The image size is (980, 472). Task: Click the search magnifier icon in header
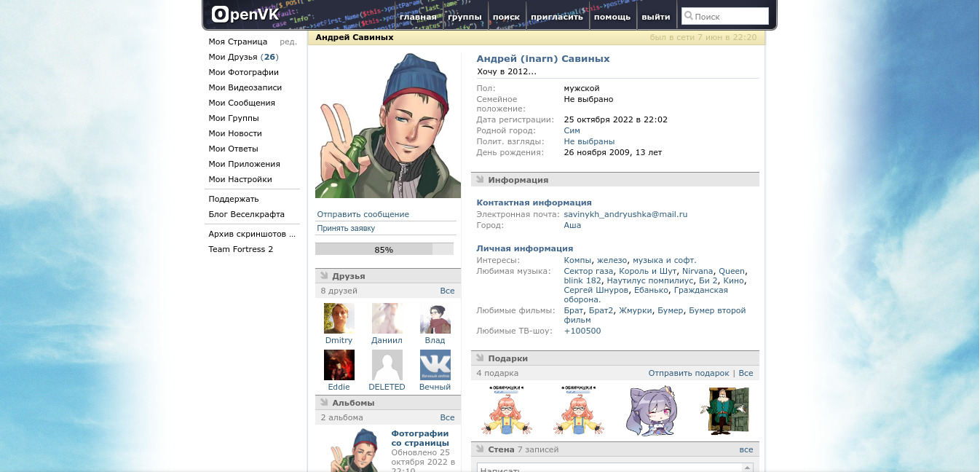click(688, 16)
